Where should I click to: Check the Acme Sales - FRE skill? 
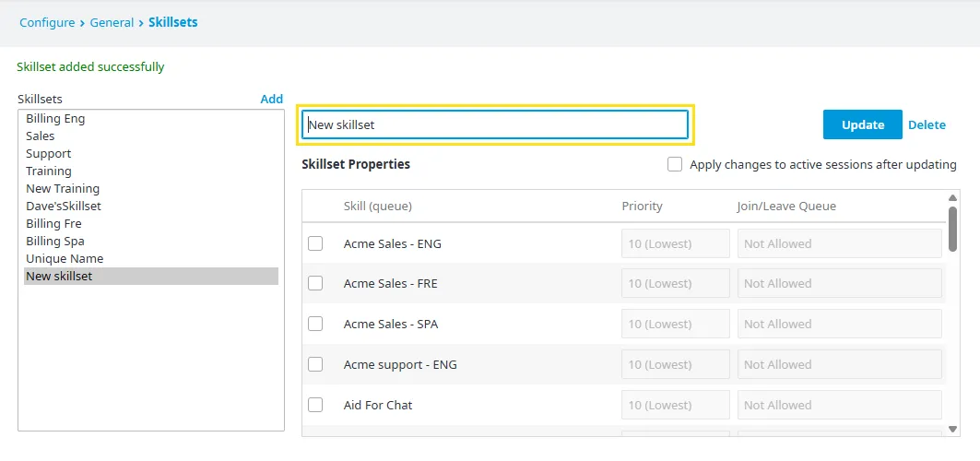tap(315, 284)
